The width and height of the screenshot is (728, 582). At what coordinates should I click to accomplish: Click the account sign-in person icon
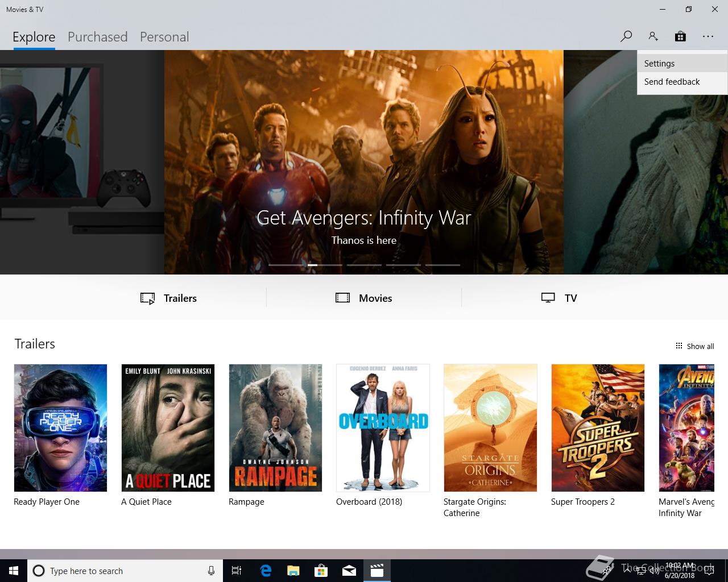pos(653,36)
